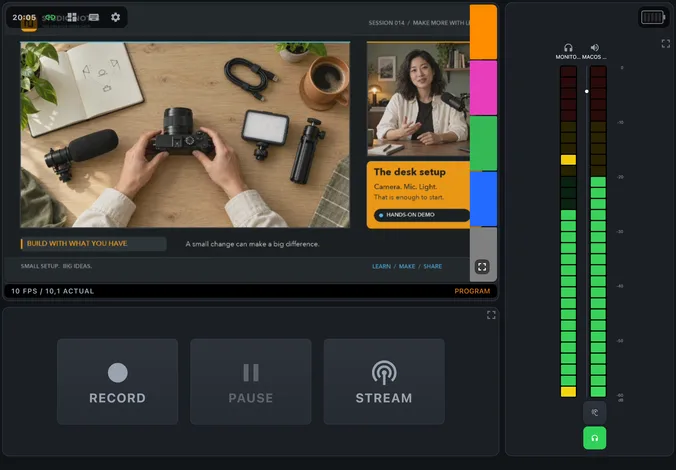676x470 pixels.
Task: Click the headphones icon above the MONITO... meter
Action: pyautogui.click(x=568, y=47)
